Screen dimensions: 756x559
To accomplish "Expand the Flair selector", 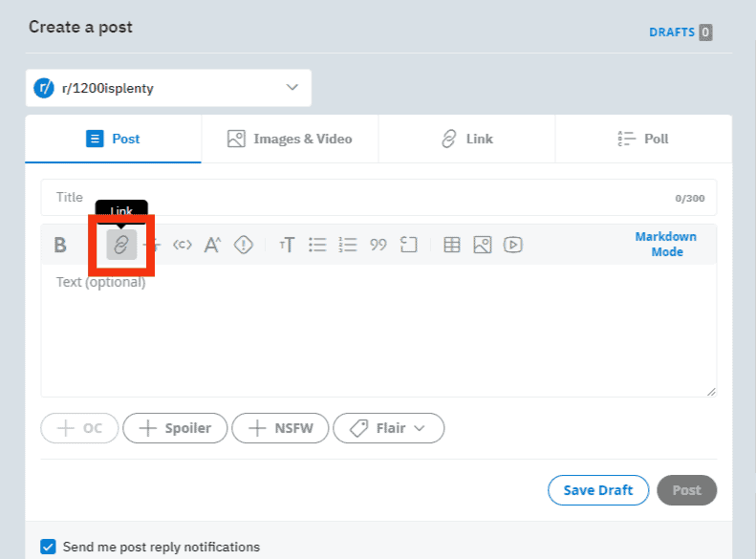I will tap(389, 428).
